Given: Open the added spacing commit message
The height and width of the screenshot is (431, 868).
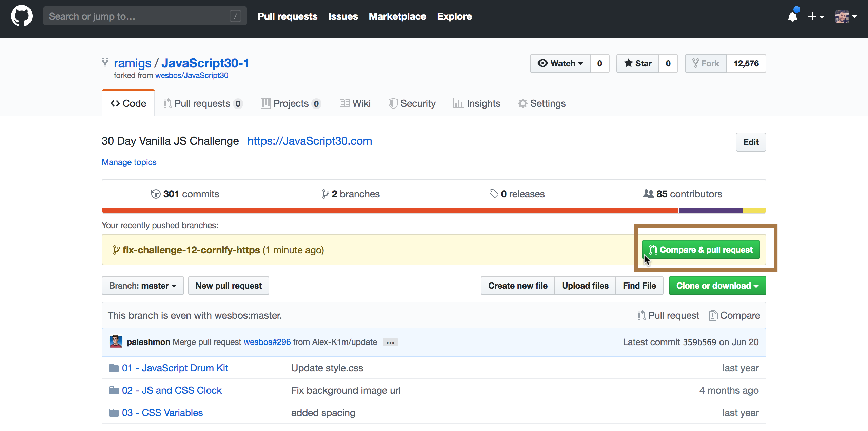Looking at the screenshot, I should (x=323, y=413).
